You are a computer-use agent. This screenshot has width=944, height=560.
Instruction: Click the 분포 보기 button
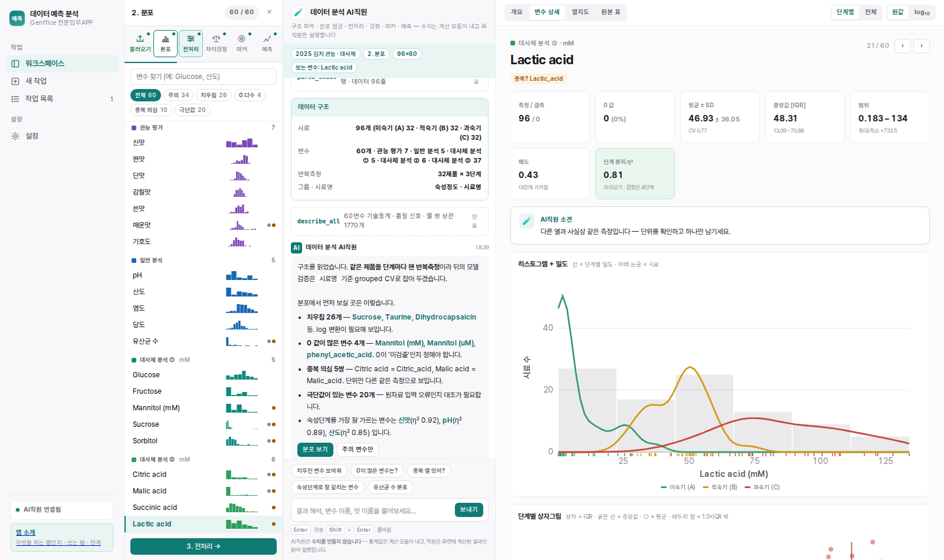(x=315, y=450)
